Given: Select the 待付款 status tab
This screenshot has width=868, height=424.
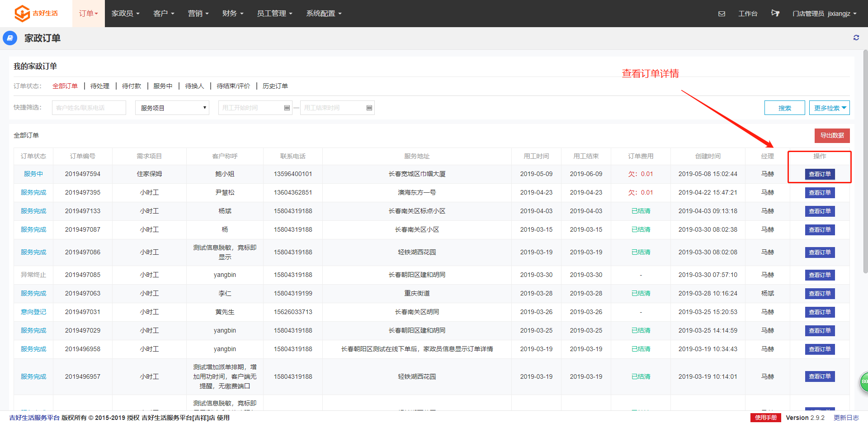Looking at the screenshot, I should 132,86.
